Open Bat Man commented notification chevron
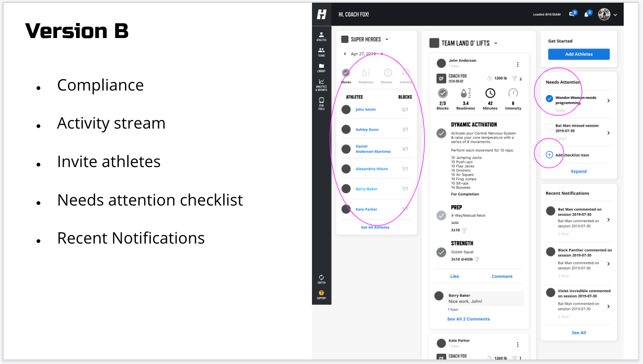This screenshot has width=643, height=364. tap(609, 220)
